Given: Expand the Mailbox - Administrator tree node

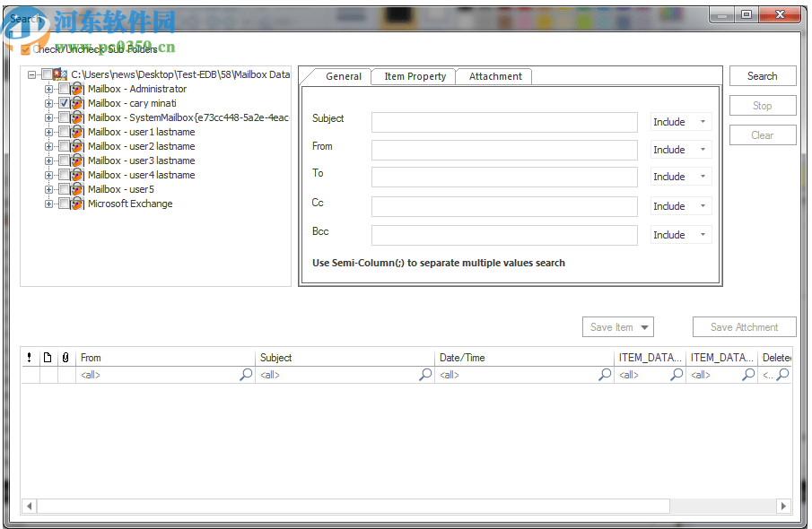Looking at the screenshot, I should (x=48, y=89).
